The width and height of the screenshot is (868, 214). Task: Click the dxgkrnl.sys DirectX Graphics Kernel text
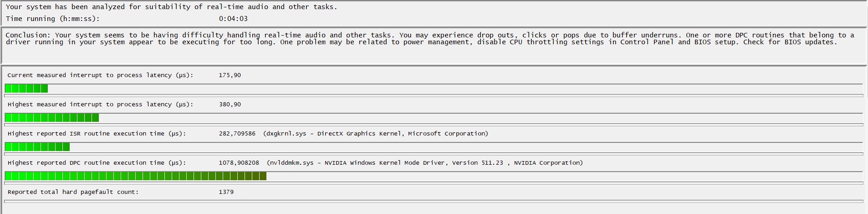point(375,134)
